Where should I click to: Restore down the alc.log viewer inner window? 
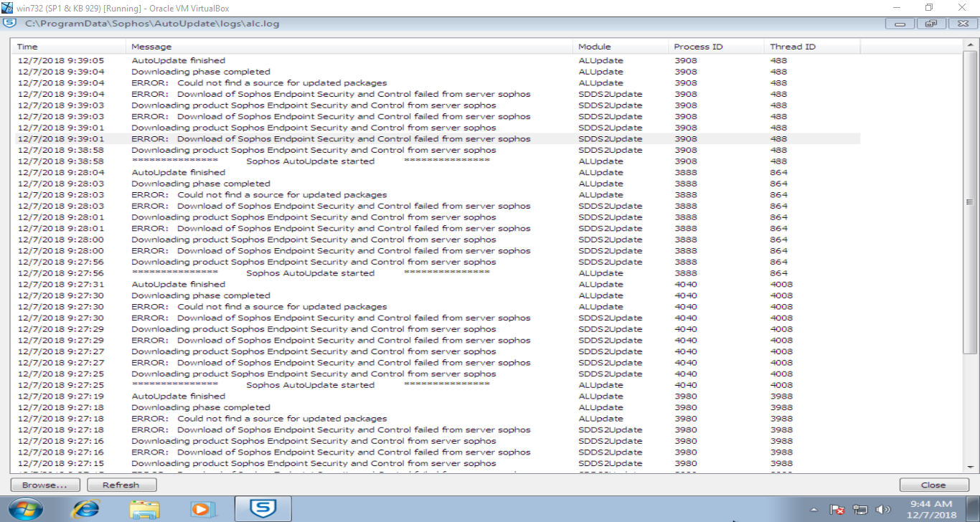point(931,23)
